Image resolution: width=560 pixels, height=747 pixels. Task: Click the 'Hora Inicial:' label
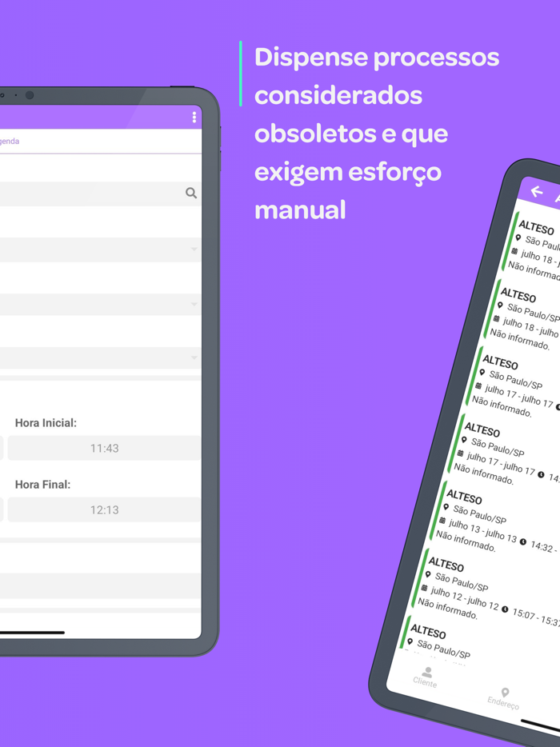(46, 423)
